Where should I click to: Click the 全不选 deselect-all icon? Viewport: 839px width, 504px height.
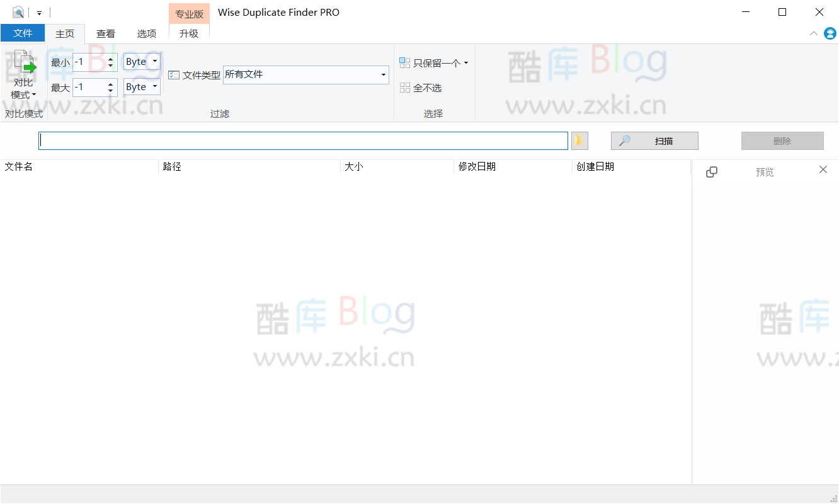click(404, 88)
